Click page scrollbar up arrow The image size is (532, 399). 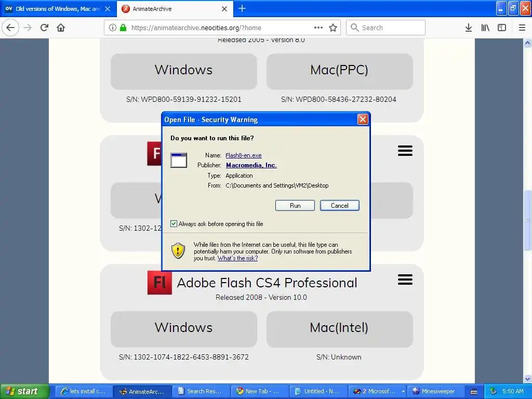(527, 43)
